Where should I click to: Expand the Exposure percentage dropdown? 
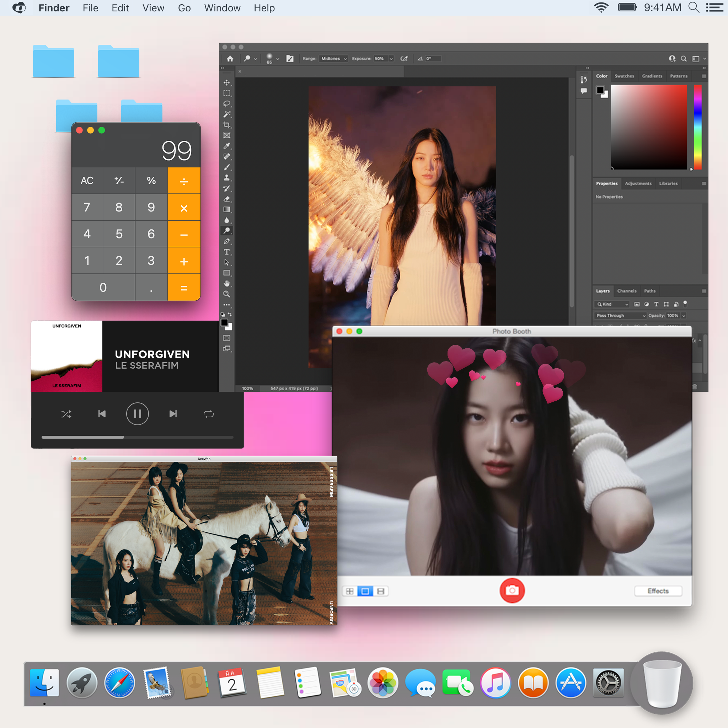(x=391, y=58)
